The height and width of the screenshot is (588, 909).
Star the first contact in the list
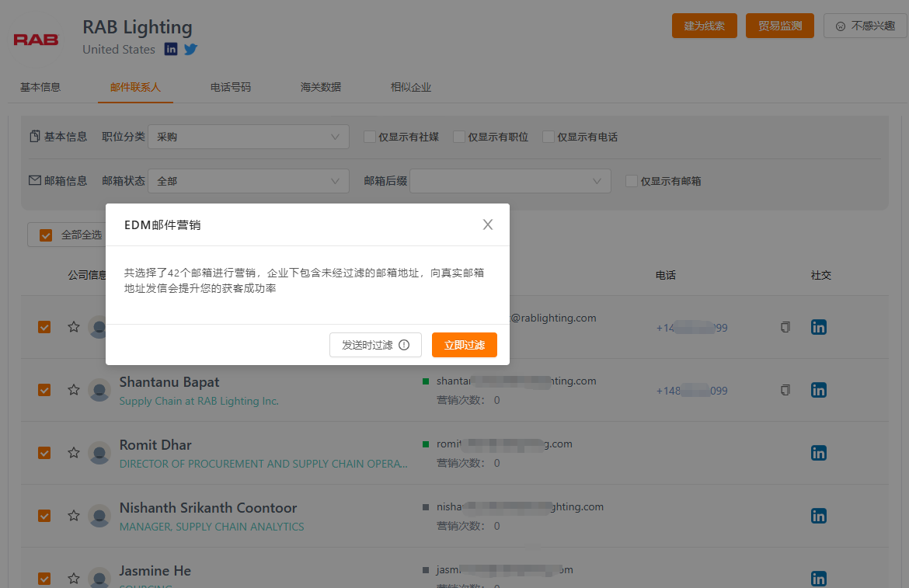(74, 327)
